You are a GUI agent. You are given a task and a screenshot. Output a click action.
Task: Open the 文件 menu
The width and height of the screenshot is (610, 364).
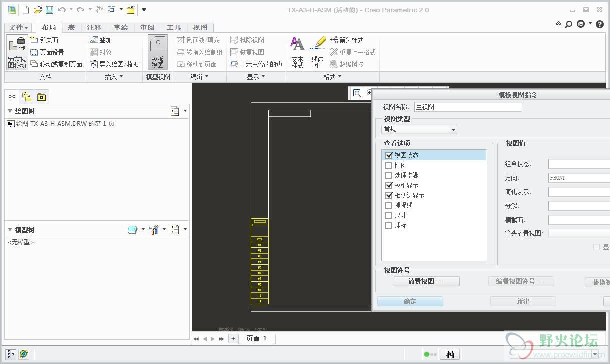coord(19,27)
